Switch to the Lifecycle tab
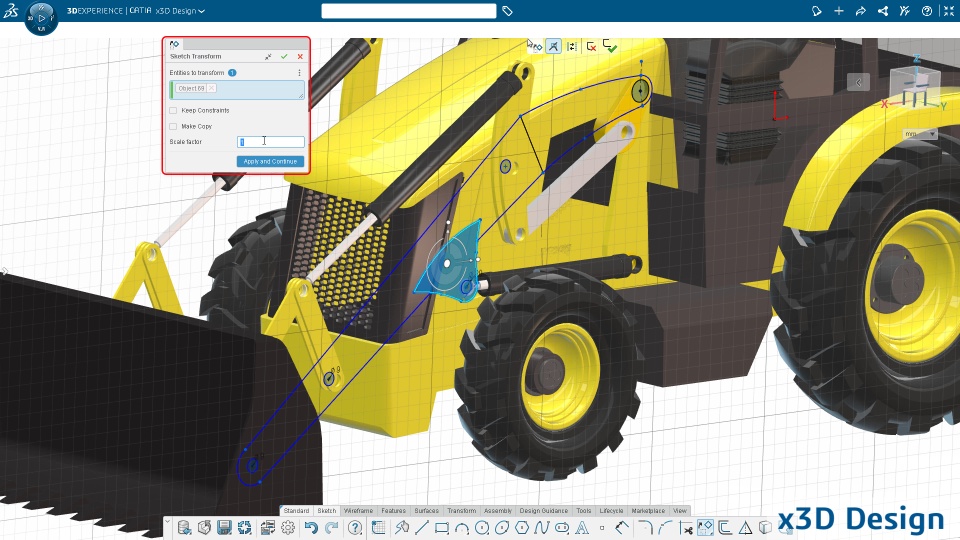The image size is (960, 540). (611, 511)
